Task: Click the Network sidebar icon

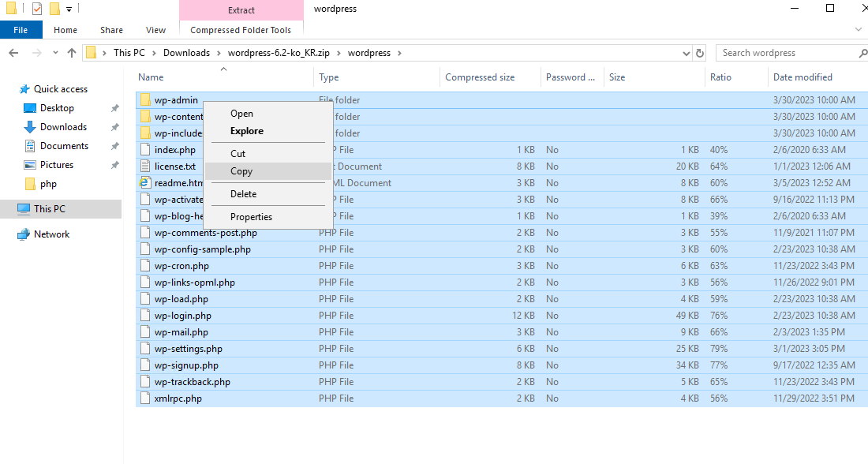Action: [x=23, y=234]
